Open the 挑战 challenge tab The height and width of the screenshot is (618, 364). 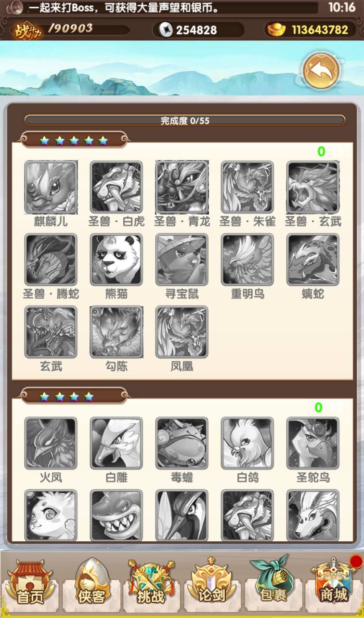pos(151,583)
